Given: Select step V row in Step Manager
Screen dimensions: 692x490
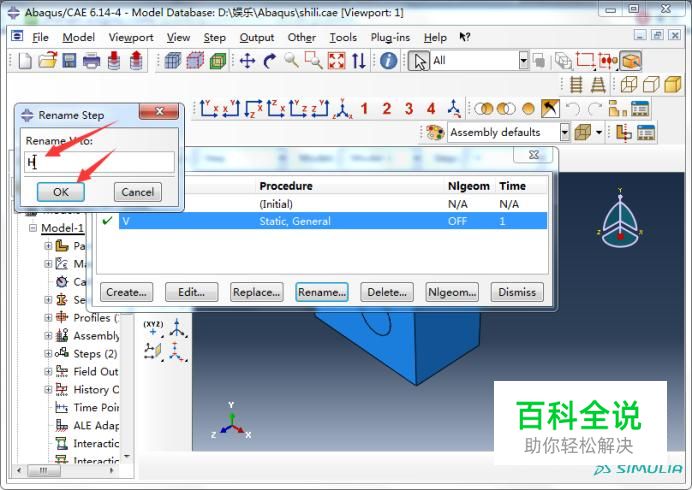Looking at the screenshot, I should pos(333,221).
